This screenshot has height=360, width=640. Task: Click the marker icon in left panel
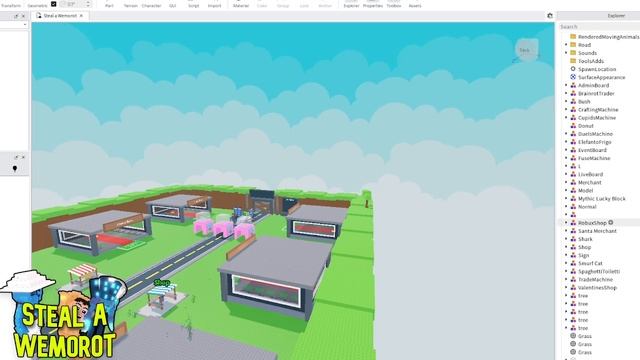coord(15,169)
